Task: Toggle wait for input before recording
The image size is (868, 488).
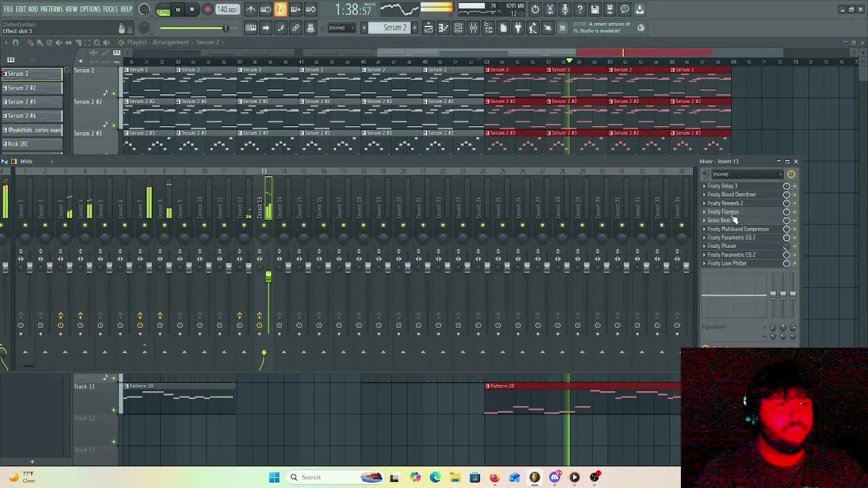Action: coord(265,9)
